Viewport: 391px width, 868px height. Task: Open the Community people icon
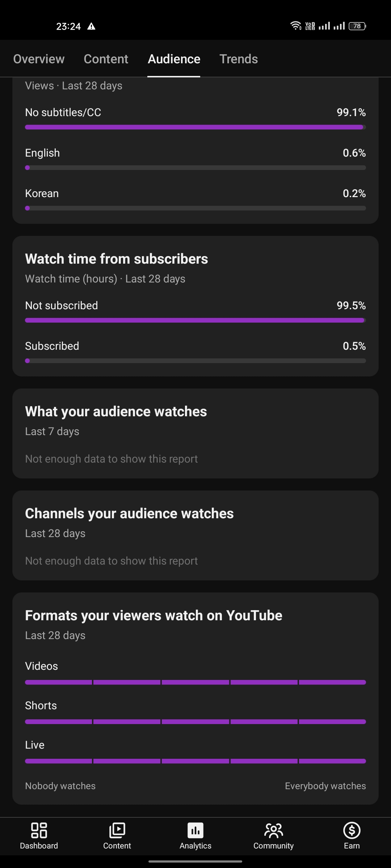[274, 830]
